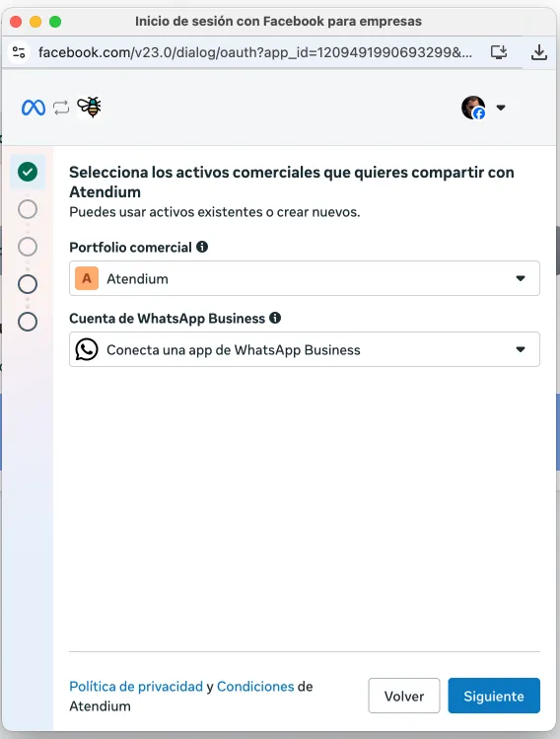Click the install app icon in address bar
Image resolution: width=560 pixels, height=739 pixels.
pyautogui.click(x=499, y=52)
